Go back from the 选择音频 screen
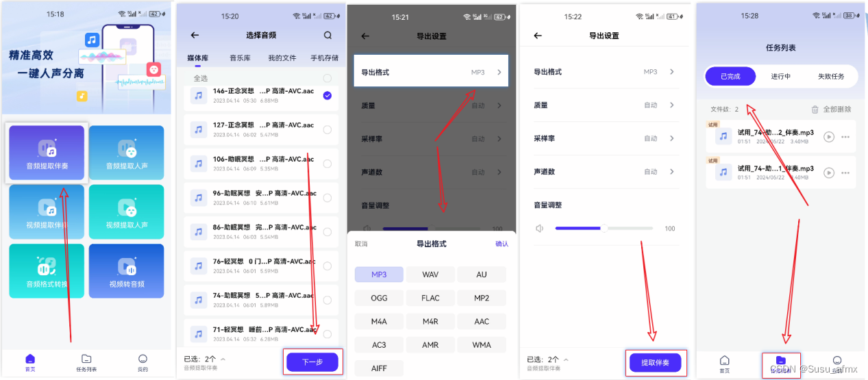 (x=195, y=35)
